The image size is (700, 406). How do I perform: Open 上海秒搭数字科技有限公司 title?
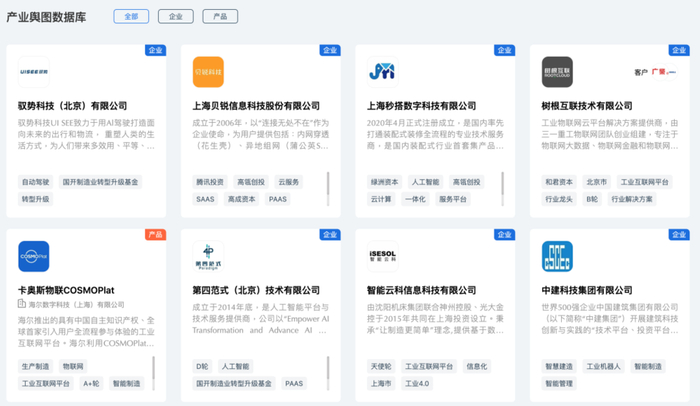(421, 106)
